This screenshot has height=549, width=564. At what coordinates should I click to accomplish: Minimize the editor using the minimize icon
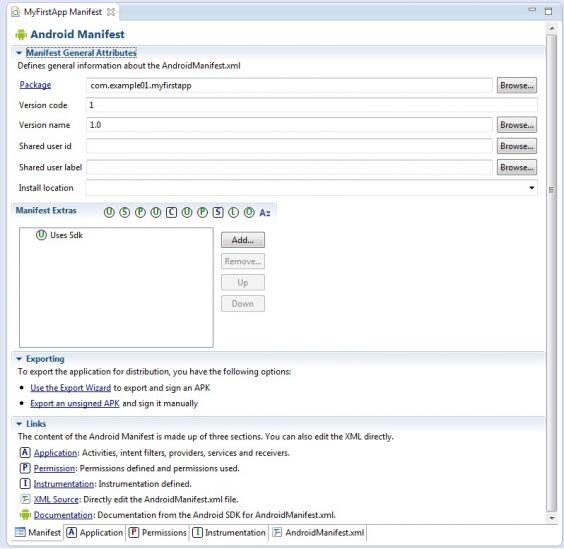(x=532, y=10)
